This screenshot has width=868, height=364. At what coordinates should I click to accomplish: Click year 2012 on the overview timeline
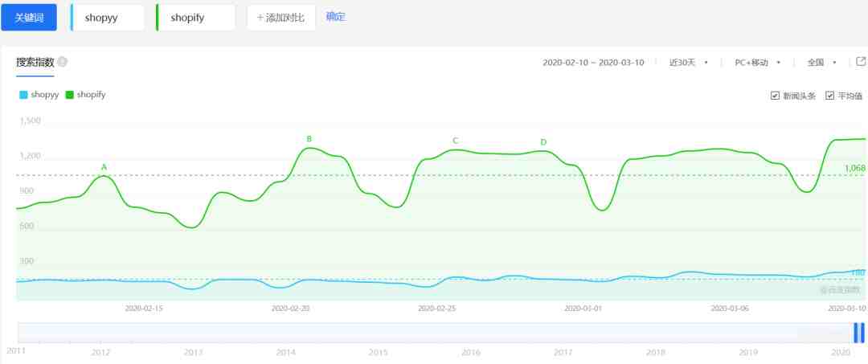coord(100,353)
